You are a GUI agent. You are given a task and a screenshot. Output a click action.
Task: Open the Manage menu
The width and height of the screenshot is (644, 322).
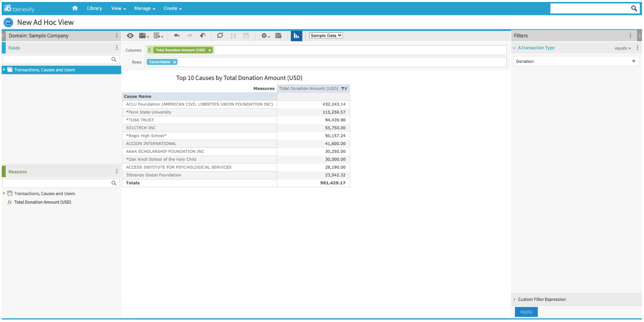[145, 8]
